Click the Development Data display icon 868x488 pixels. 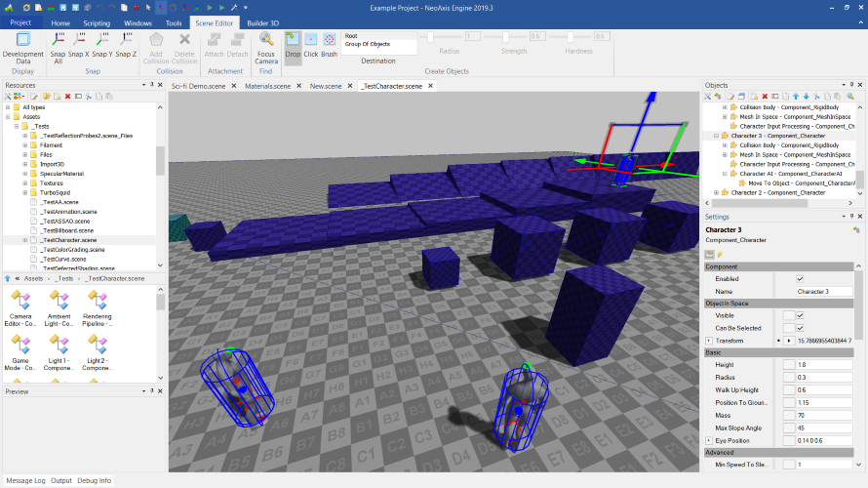pyautogui.click(x=22, y=40)
